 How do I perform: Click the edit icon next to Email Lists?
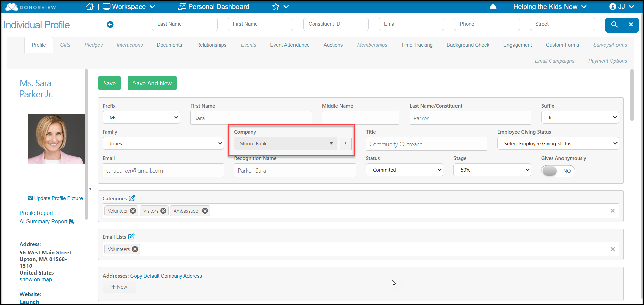click(x=131, y=236)
